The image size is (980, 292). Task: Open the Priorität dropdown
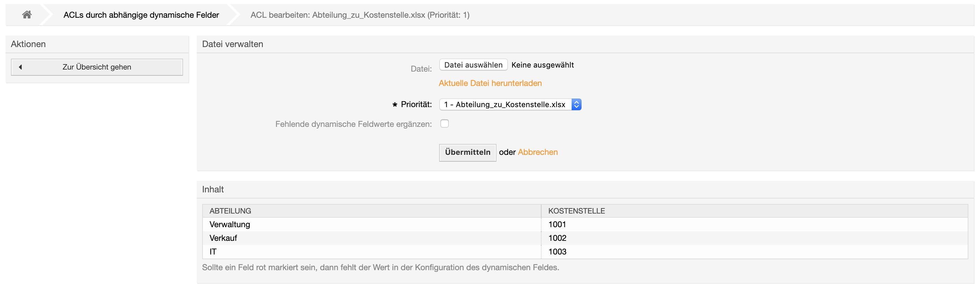click(510, 105)
